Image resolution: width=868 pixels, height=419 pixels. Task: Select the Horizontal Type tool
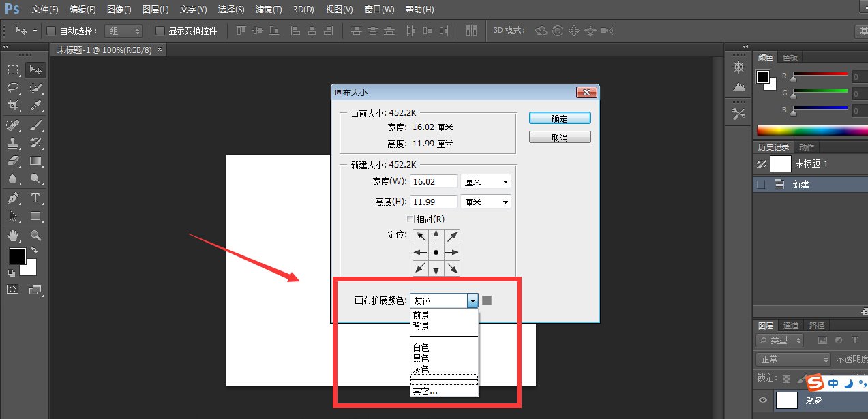coord(35,198)
